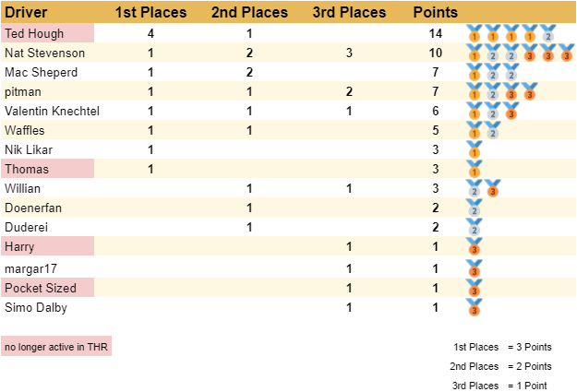Select the 1st Places column header
This screenshot has height=392, width=577.
[x=150, y=13]
